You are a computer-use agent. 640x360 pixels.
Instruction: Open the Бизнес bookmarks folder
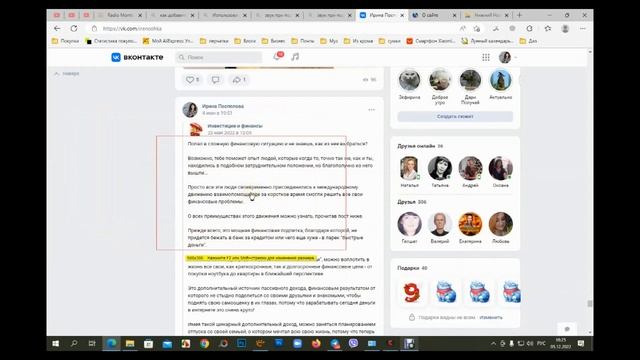[x=273, y=41]
